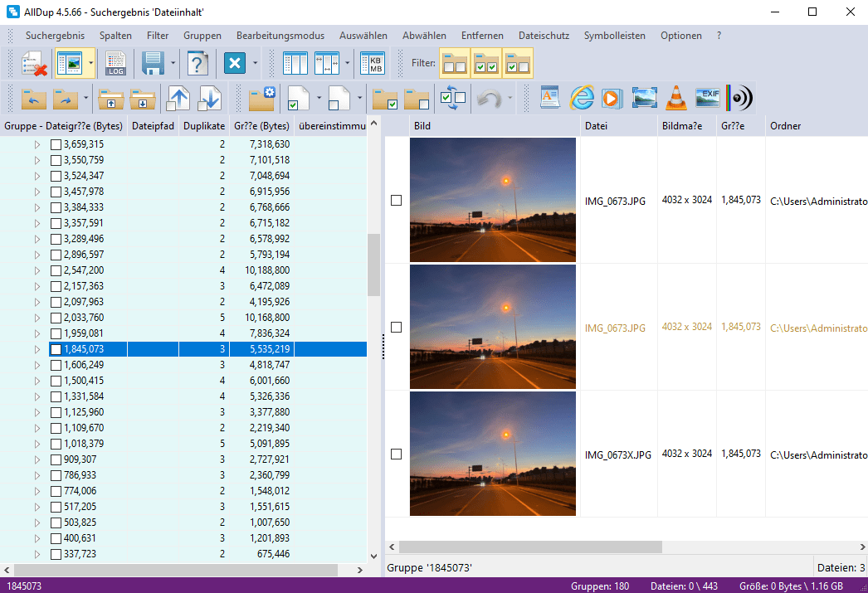This screenshot has height=593, width=868.
Task: Open with VLC media player cone icon
Action: (x=676, y=98)
